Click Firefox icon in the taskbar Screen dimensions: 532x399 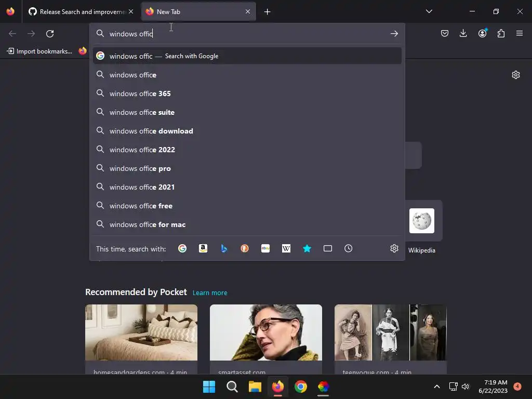278,387
